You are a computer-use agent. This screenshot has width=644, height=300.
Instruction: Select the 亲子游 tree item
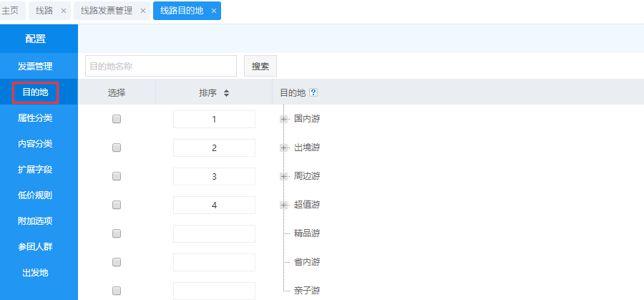click(x=306, y=291)
